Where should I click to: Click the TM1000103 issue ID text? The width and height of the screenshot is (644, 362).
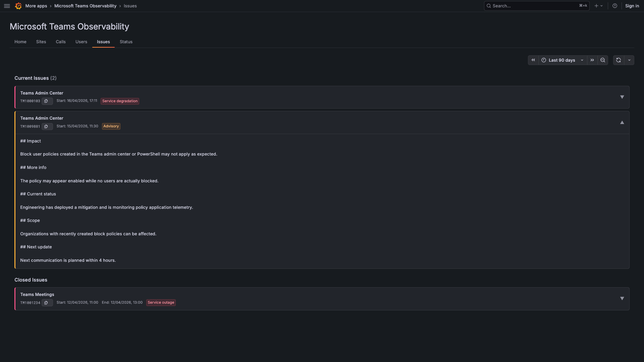click(30, 101)
